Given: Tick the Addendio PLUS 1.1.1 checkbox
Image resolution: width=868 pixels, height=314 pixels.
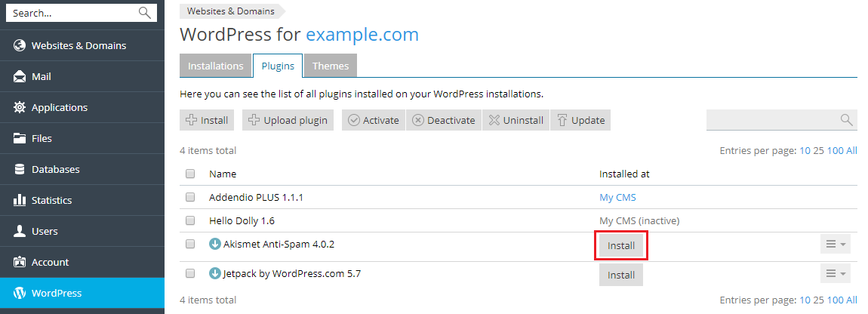Looking at the screenshot, I should [x=190, y=197].
